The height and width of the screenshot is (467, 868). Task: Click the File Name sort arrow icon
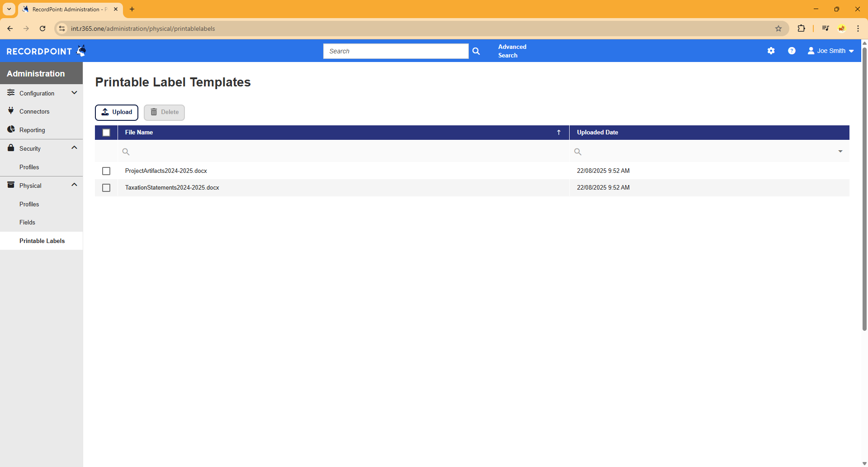pyautogui.click(x=559, y=133)
